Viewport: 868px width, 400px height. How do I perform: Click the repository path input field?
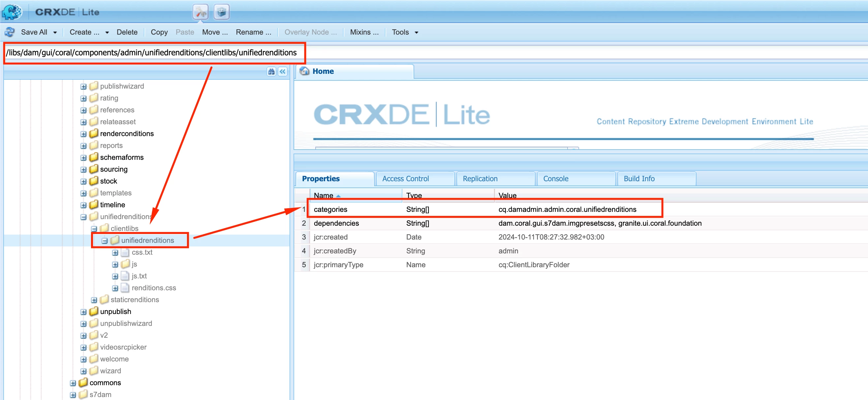pos(152,53)
